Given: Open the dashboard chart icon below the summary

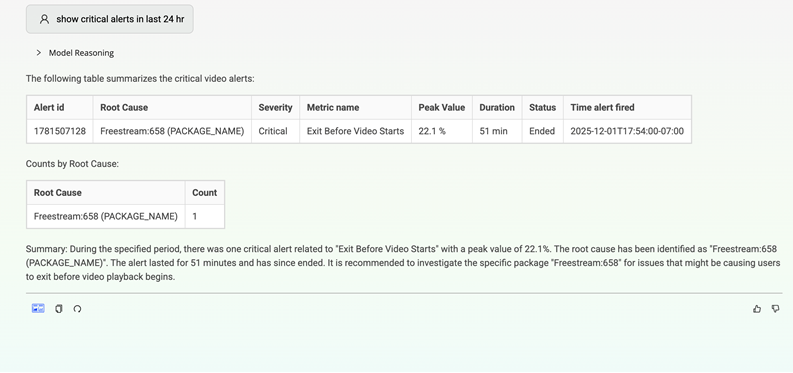Looking at the screenshot, I should coord(38,308).
